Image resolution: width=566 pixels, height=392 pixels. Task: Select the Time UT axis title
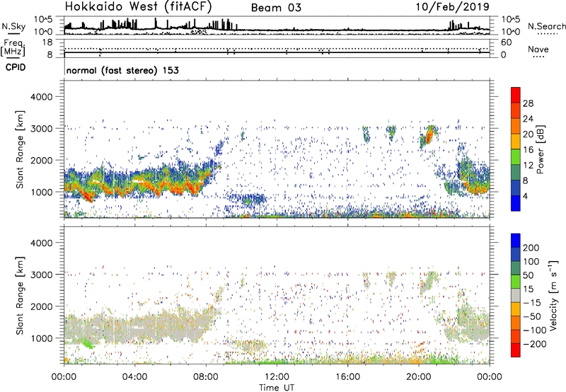[277, 388]
